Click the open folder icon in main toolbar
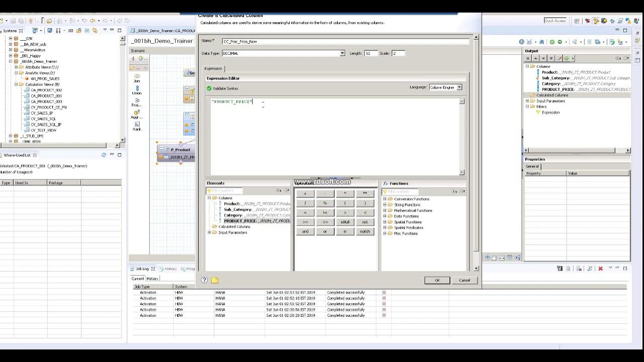 coord(49,21)
